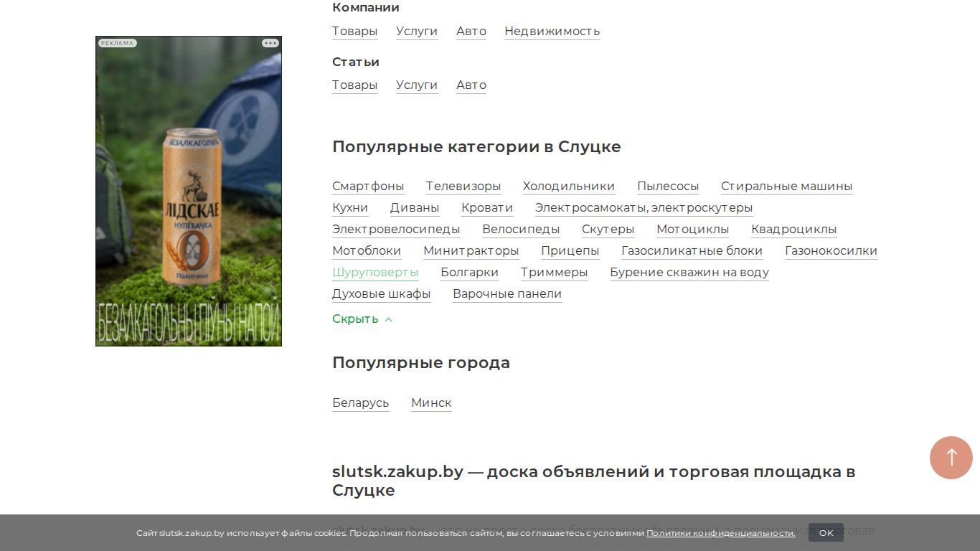Go to the Смартфоны category
The width and height of the screenshot is (980, 551).
click(x=368, y=186)
